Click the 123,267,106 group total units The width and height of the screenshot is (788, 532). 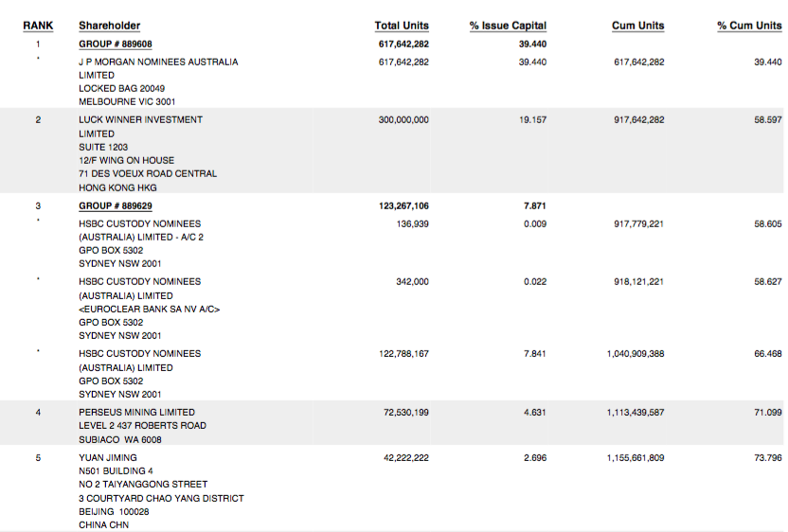pyautogui.click(x=403, y=205)
